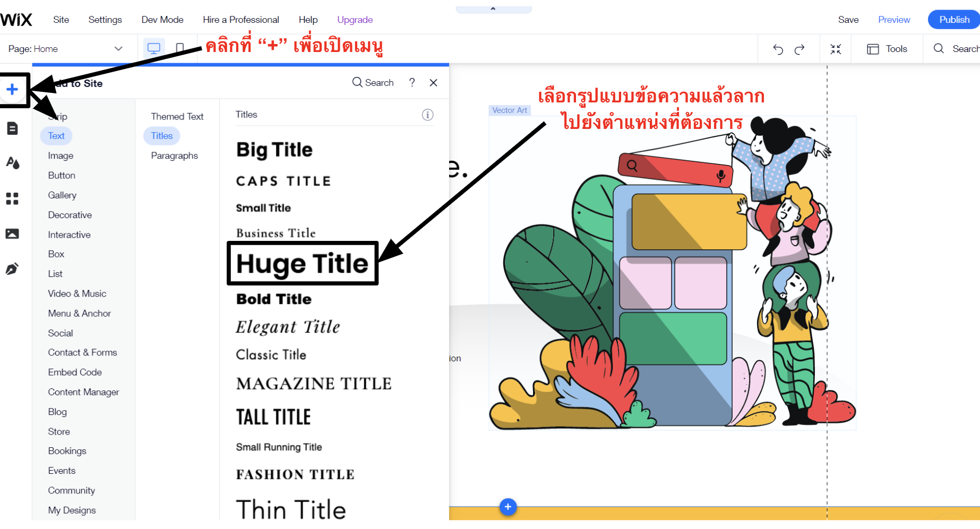This screenshot has width=980, height=529.
Task: Click Search in Add to Site panel
Action: [373, 83]
